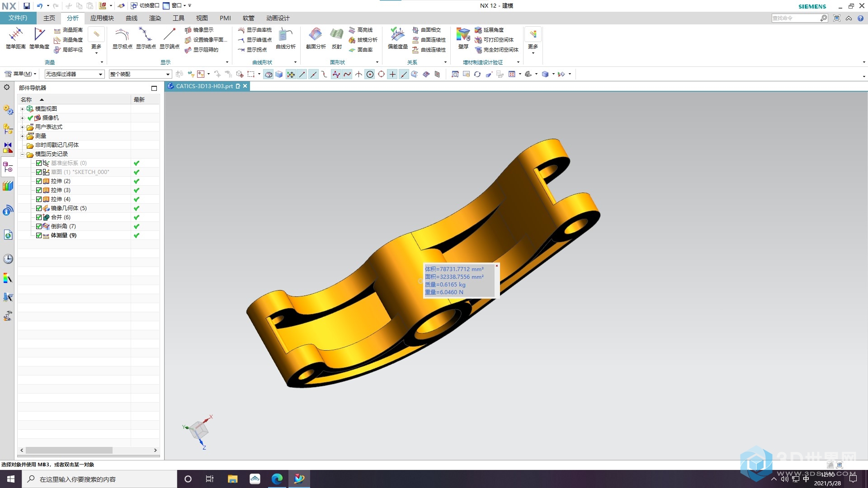This screenshot has height=488, width=868.
Task: Uncheck the 拉伸 (2) feature checkbox
Action: click(x=39, y=181)
